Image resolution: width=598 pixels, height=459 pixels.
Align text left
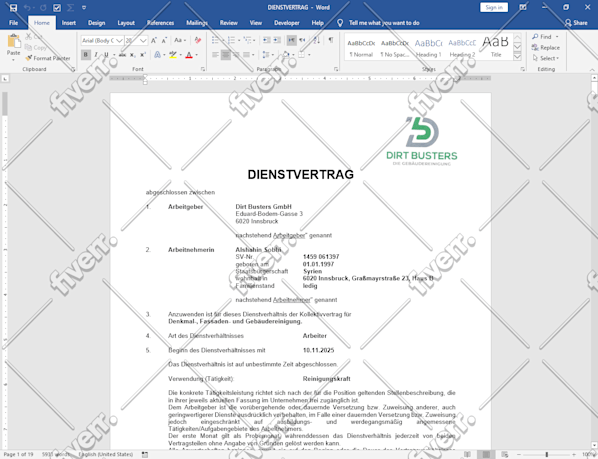click(215, 55)
